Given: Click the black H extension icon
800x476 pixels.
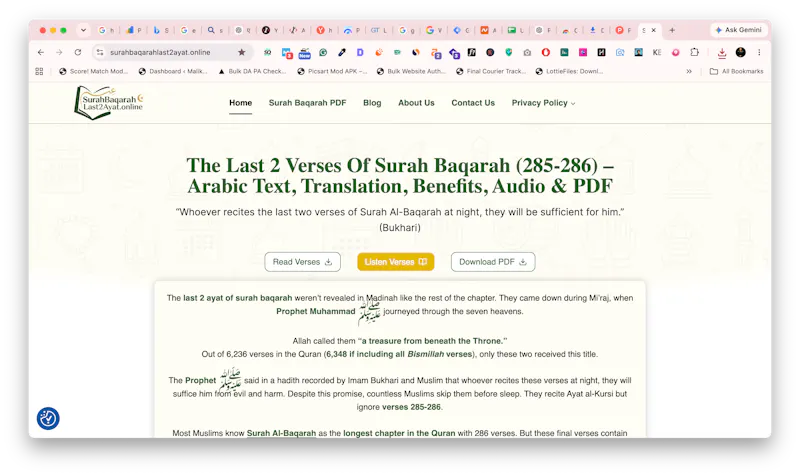Looking at the screenshot, I should tap(602, 52).
